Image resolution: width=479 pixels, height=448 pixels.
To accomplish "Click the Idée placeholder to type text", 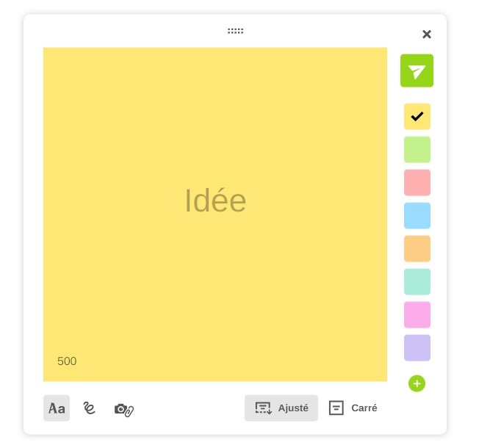I will click(x=215, y=201).
